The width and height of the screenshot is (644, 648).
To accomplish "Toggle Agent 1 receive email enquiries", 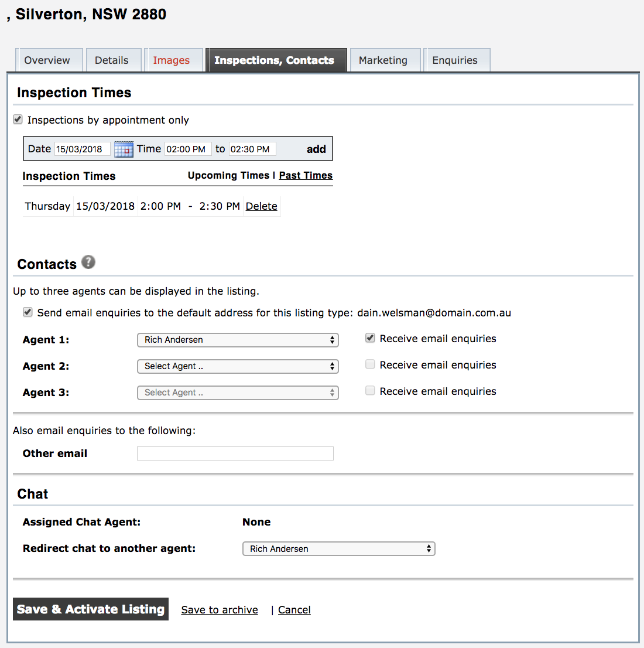I will click(370, 338).
